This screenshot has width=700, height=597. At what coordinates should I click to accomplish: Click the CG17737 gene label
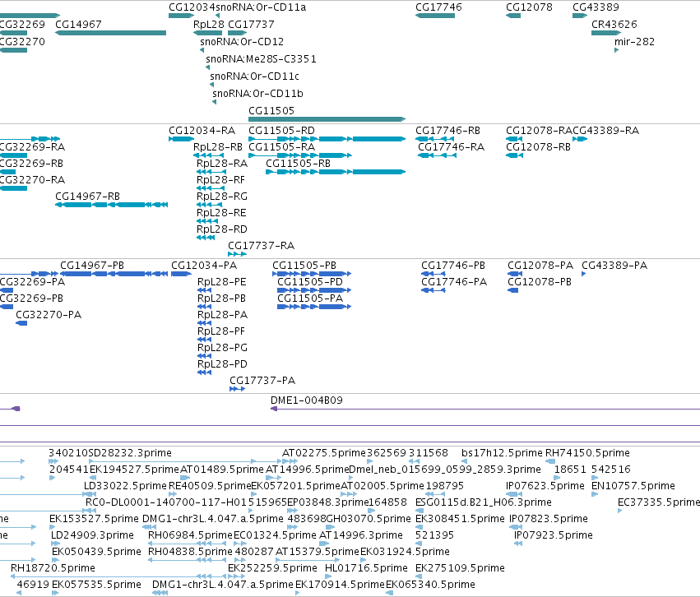(x=251, y=24)
